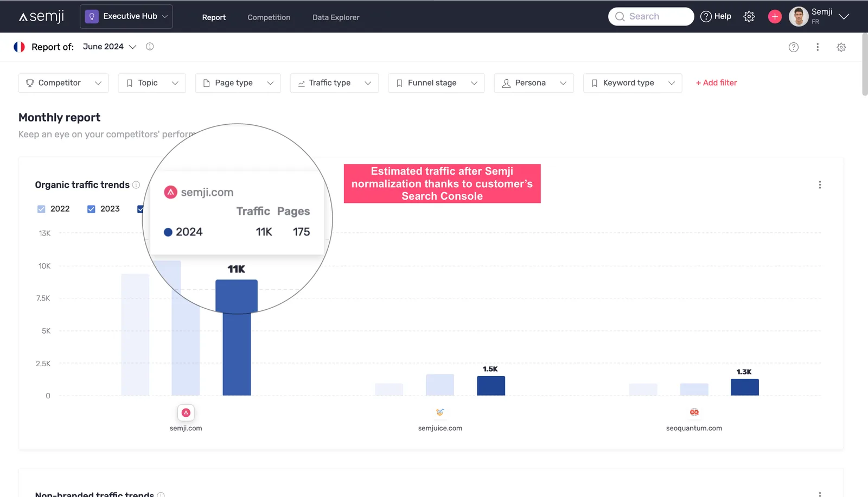Click seoquantum.com logo under chart
This screenshot has width=868, height=497.
tap(694, 412)
